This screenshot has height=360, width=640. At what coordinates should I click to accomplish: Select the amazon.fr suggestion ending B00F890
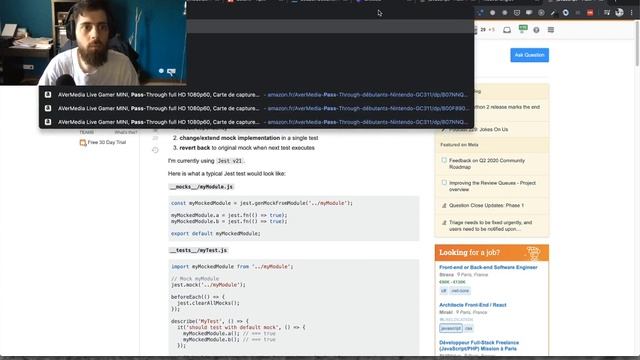256,108
